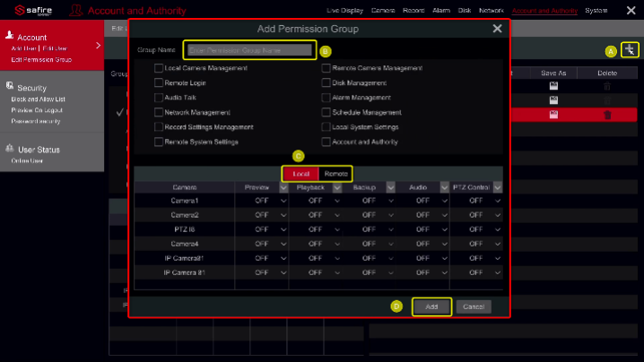Click the Save As icon in highlighted row
644x362 pixels.
[x=554, y=115]
